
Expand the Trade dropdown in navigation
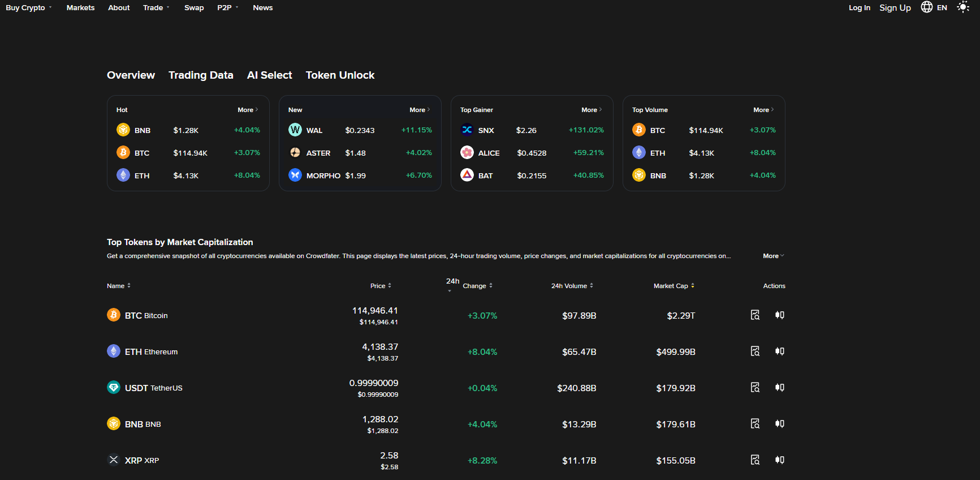156,8
